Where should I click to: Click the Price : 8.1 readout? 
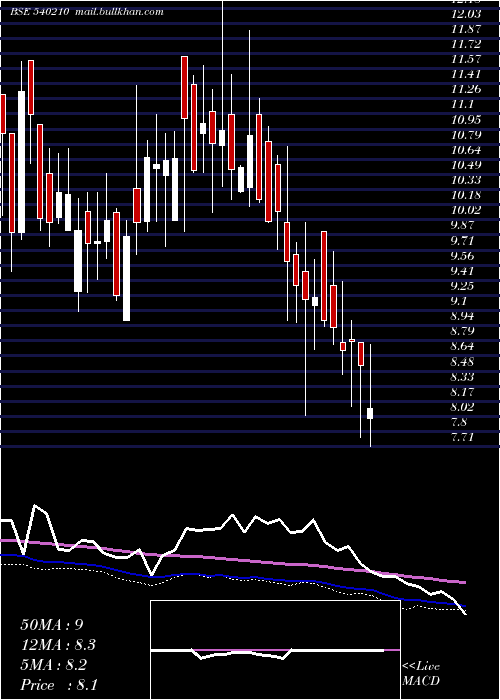[59, 685]
